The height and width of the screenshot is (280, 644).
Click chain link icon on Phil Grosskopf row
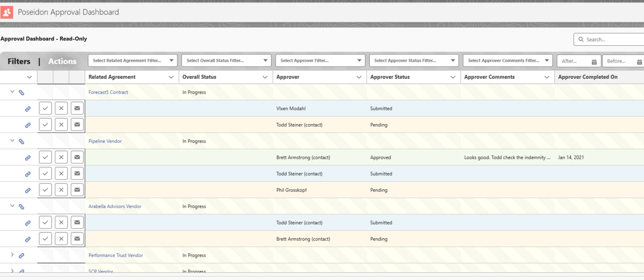pos(28,190)
